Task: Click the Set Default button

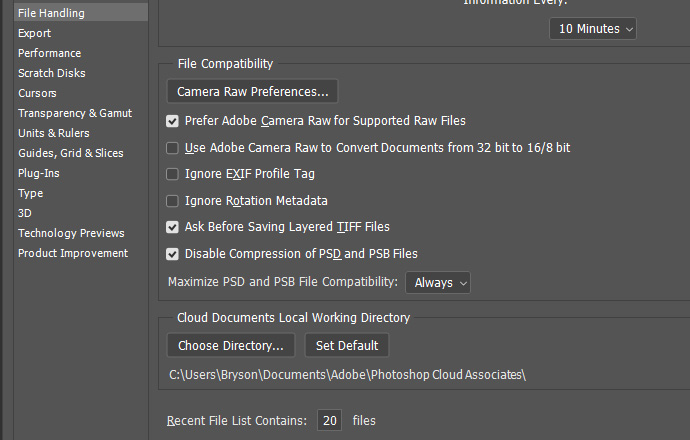Action: 347,345
